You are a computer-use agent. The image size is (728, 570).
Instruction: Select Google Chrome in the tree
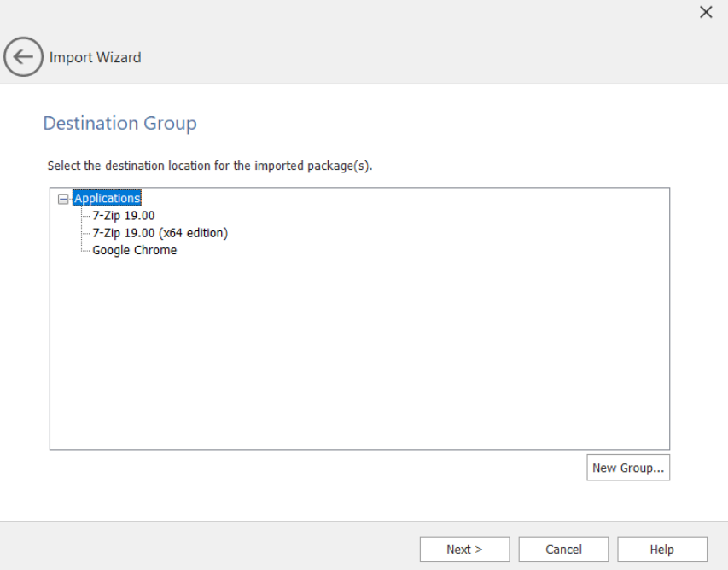tap(134, 250)
